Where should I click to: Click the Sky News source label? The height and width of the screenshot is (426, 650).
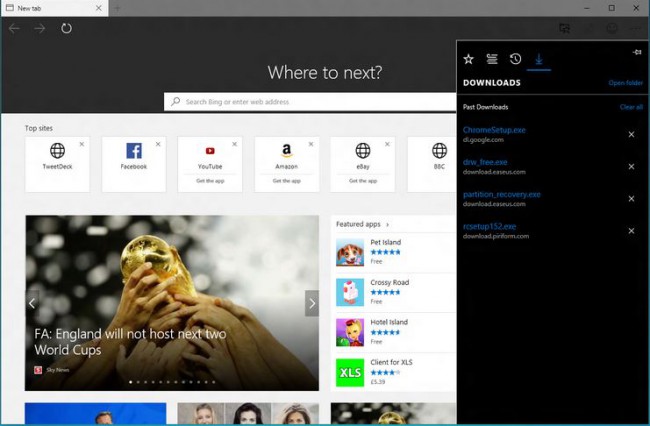click(58, 370)
